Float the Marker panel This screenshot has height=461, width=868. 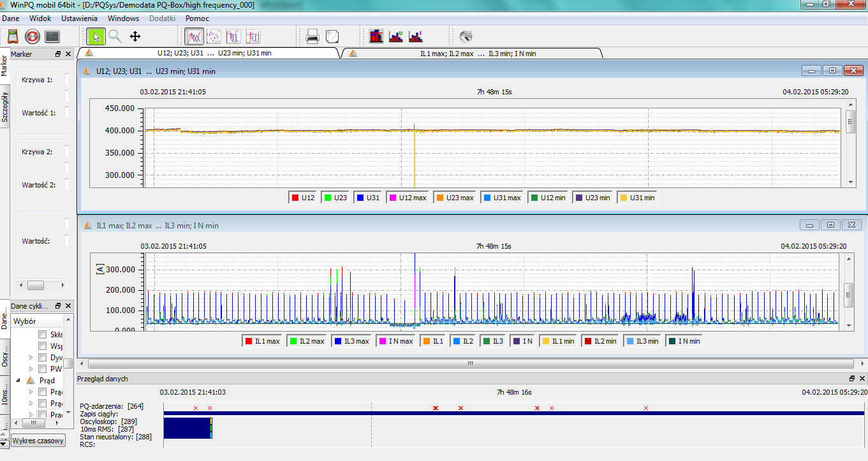click(58, 54)
